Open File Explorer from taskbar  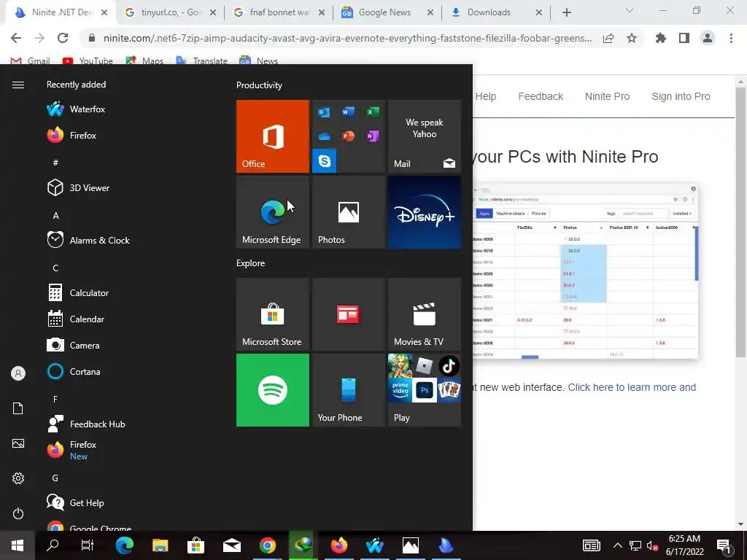pos(160,545)
